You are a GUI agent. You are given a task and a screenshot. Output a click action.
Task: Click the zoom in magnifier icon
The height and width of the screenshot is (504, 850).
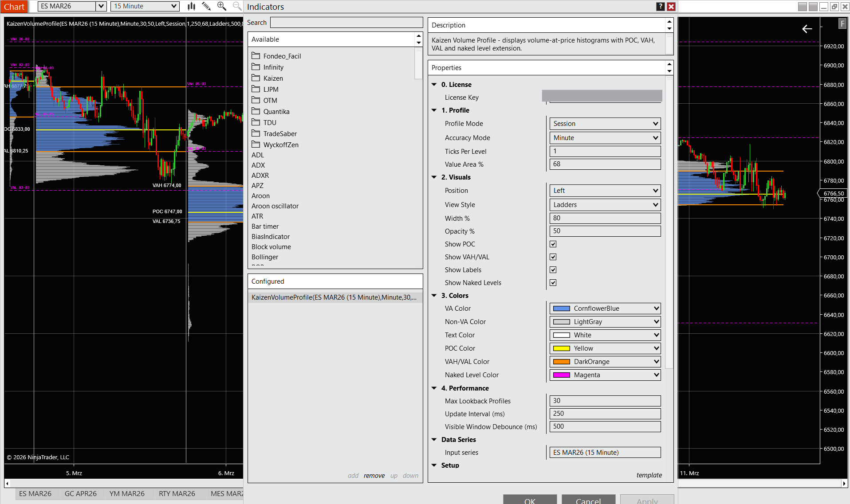pyautogui.click(x=221, y=6)
